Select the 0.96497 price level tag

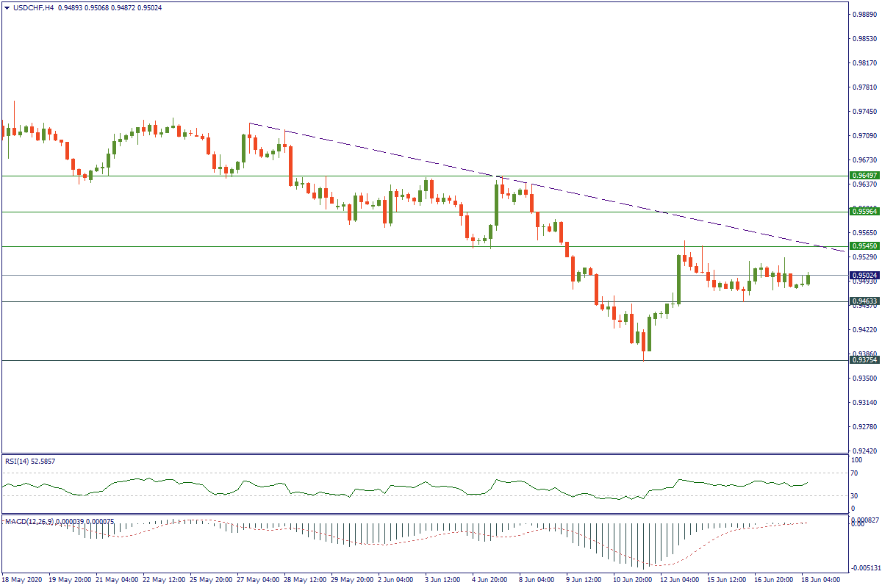pos(864,176)
